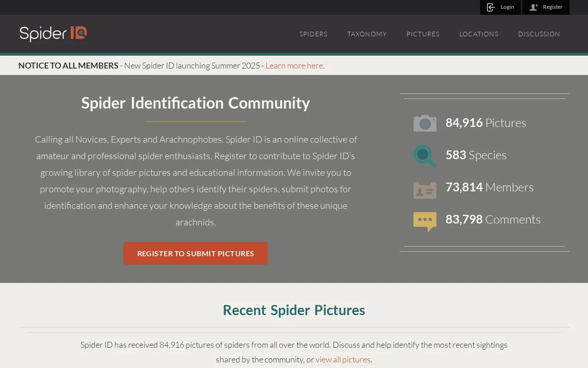Click the 83,798 Comments statistic
This screenshot has width=588, height=368.
493,219
